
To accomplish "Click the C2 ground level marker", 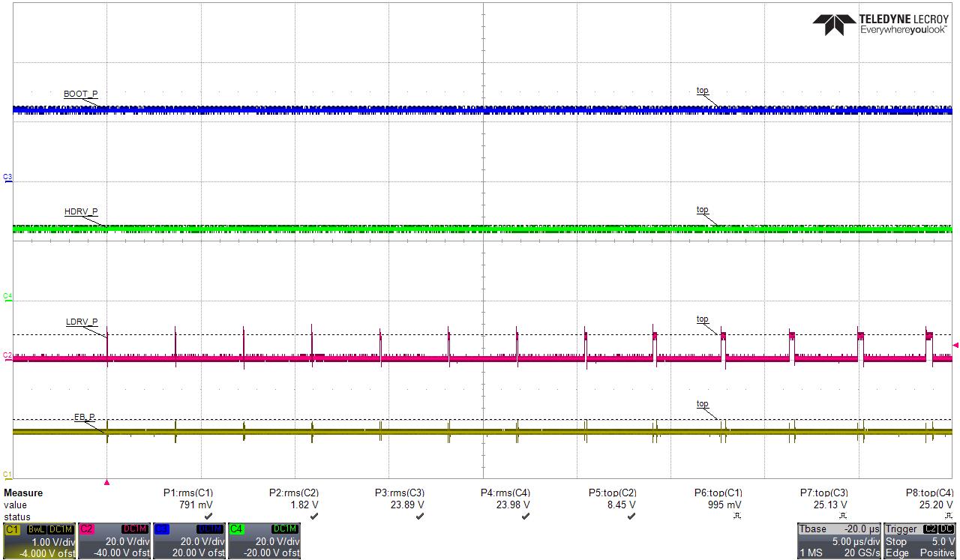I will 7,355.
